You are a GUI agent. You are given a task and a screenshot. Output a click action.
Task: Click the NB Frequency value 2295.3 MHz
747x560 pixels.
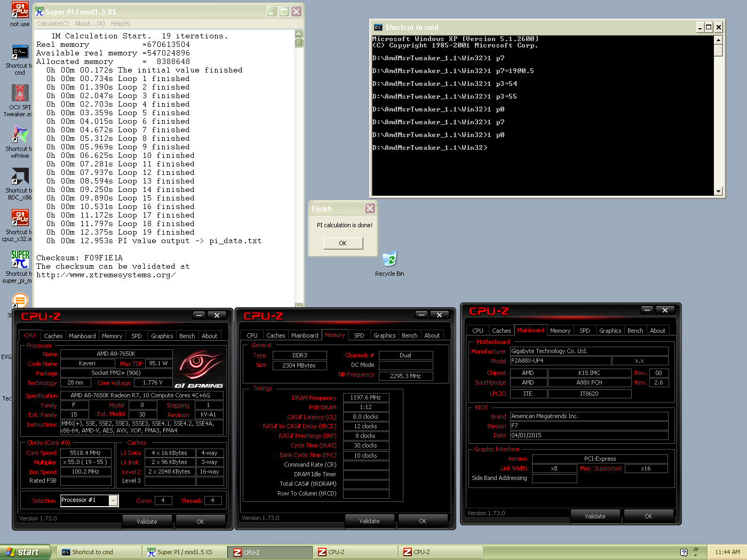406,376
